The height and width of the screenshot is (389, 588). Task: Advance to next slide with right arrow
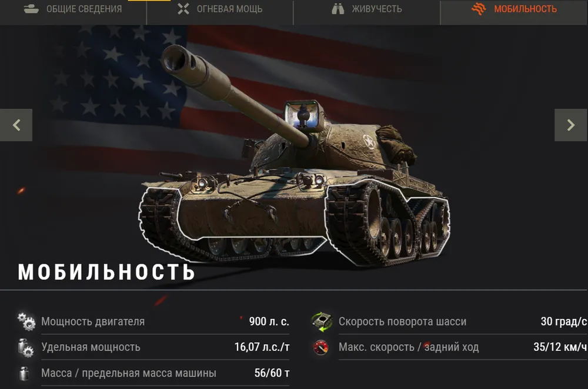571,125
